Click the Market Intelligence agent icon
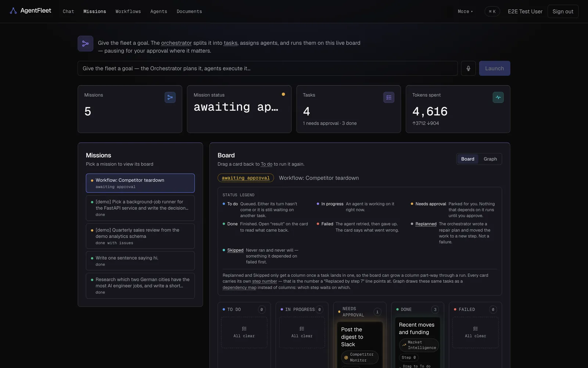 tap(404, 345)
